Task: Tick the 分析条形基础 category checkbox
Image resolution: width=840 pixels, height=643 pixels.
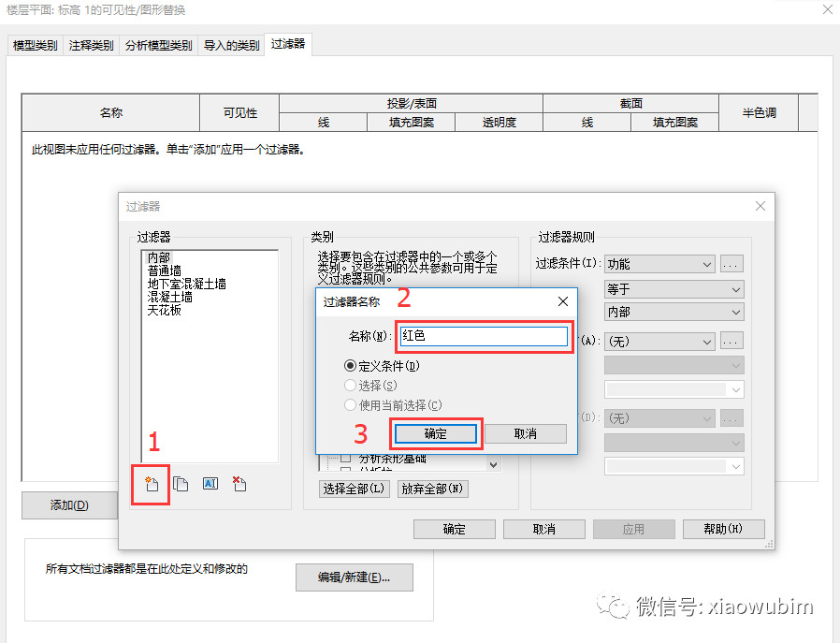Action: pyautogui.click(x=346, y=458)
